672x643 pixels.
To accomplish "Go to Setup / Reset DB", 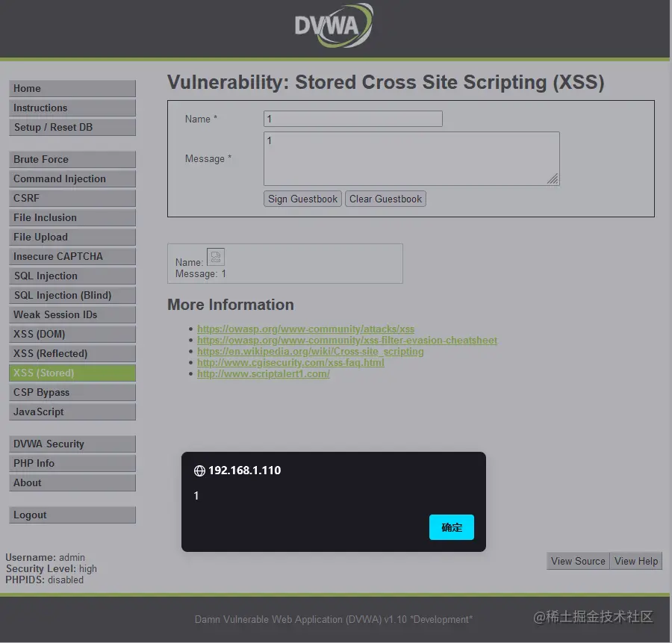I will [72, 127].
